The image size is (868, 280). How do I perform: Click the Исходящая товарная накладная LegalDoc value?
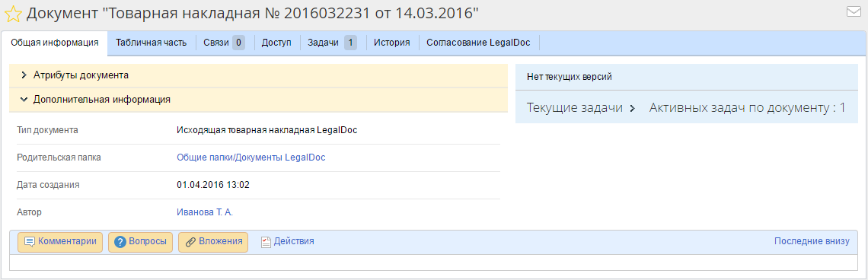(x=266, y=131)
